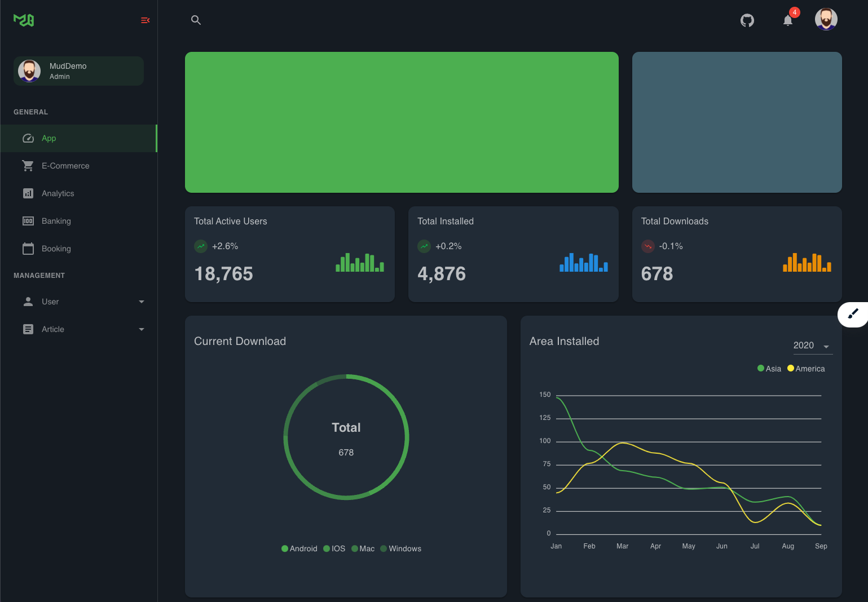Viewport: 868px width, 602px height.
Task: Click the User person icon
Action: pyautogui.click(x=28, y=302)
